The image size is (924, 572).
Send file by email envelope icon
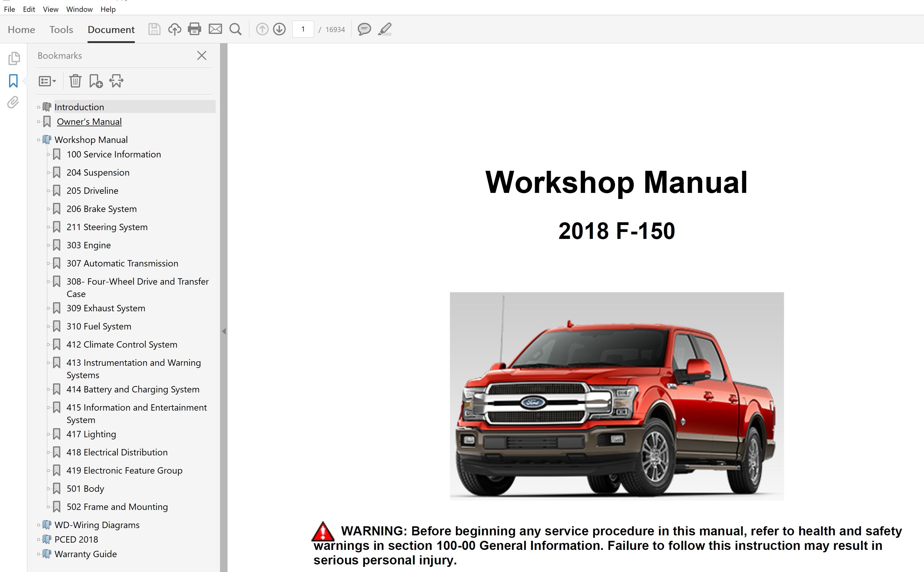215,29
